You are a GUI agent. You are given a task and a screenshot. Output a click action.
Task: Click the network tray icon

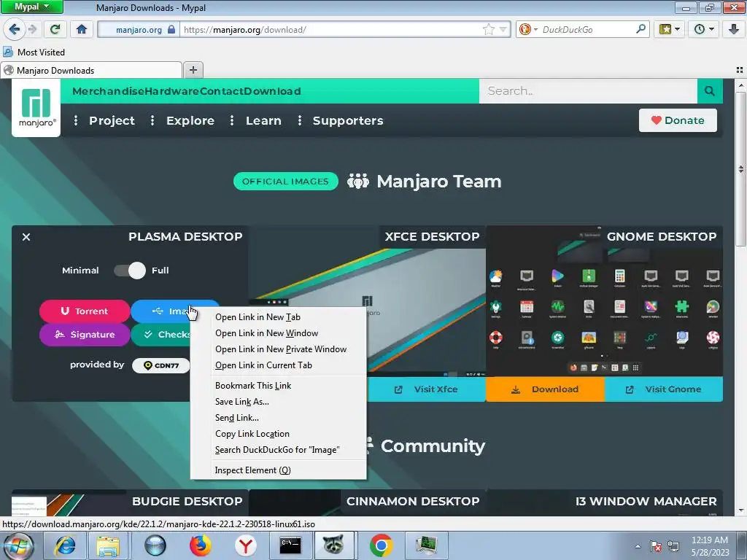(x=673, y=546)
